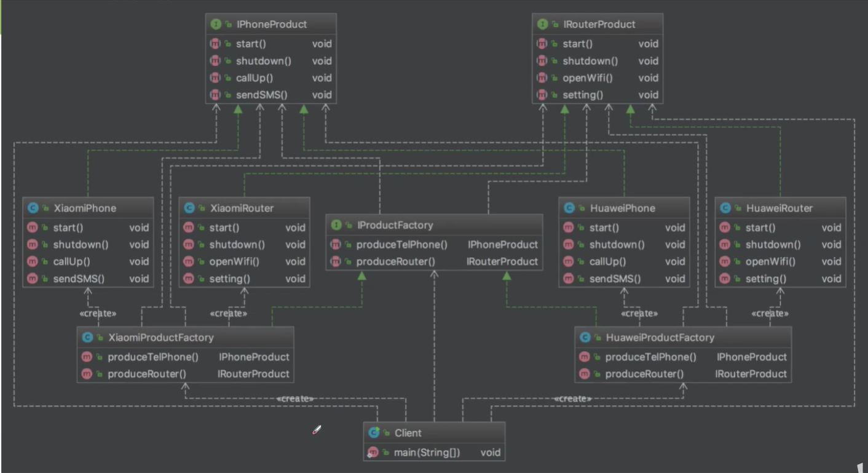
Task: Select the IPhoneProduct node title
Action: [271, 25]
